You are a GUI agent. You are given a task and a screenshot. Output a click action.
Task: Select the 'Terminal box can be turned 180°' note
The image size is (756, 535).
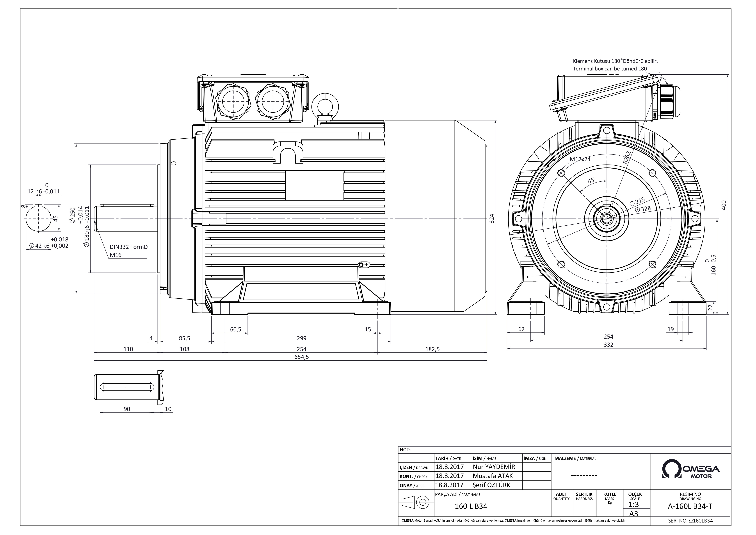pyautogui.click(x=611, y=68)
